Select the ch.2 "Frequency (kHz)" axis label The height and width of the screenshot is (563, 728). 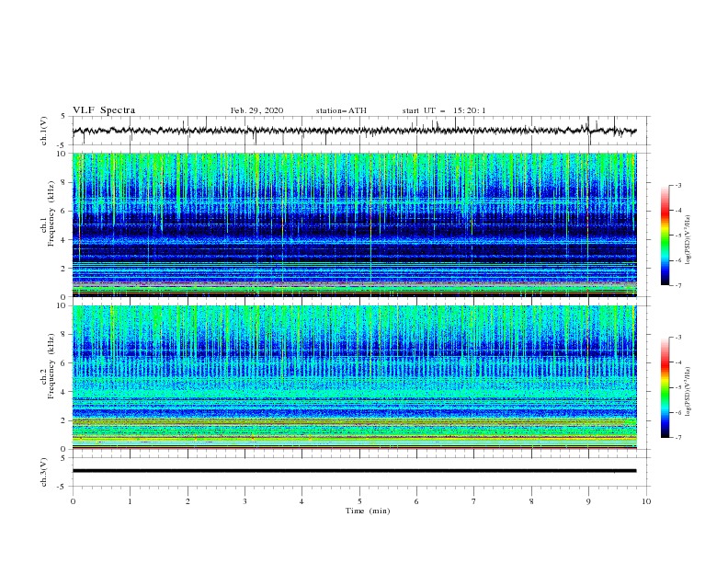[51, 366]
